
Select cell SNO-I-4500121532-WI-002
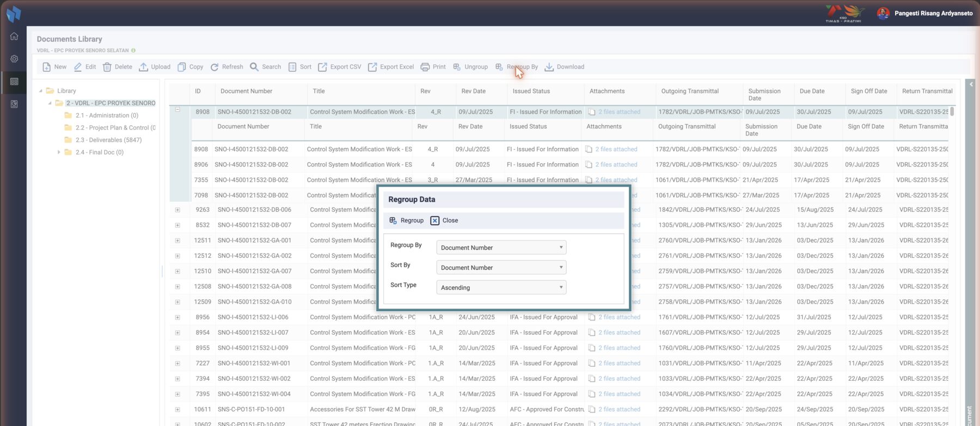[x=254, y=379]
